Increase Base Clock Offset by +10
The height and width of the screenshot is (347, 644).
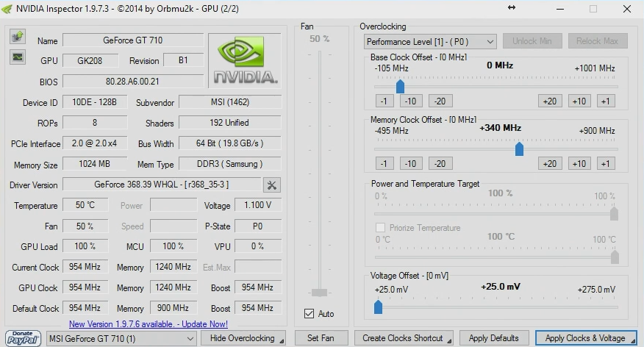[579, 101]
